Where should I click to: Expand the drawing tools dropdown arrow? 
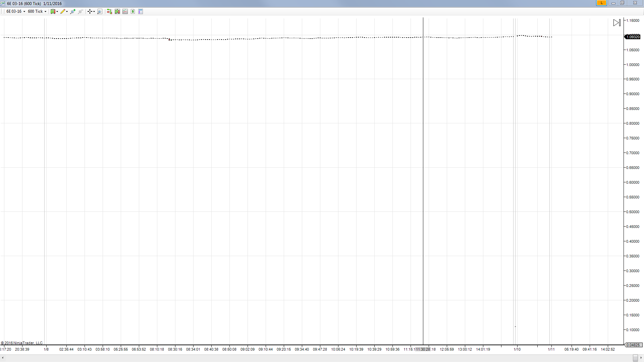[67, 11]
